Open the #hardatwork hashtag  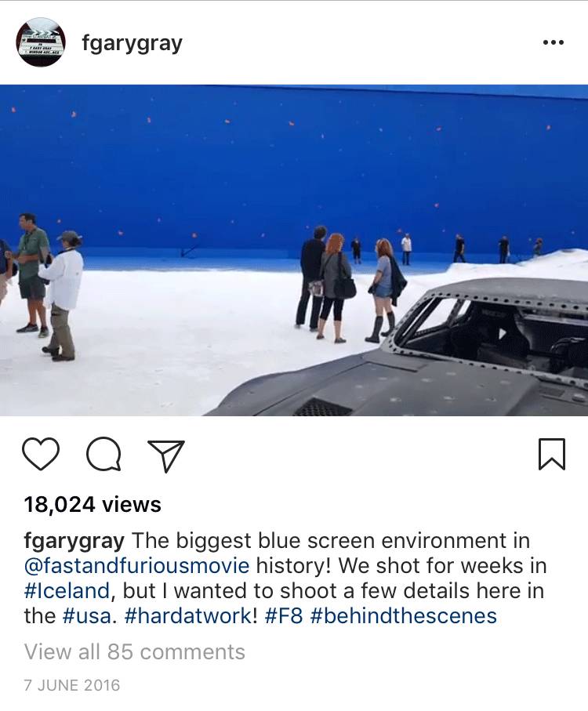pos(187,616)
